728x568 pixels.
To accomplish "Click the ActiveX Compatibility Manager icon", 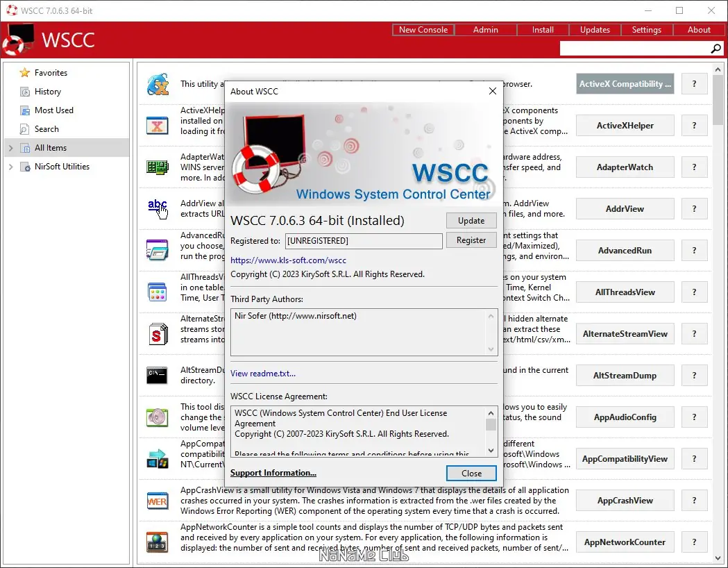I will coord(158,85).
